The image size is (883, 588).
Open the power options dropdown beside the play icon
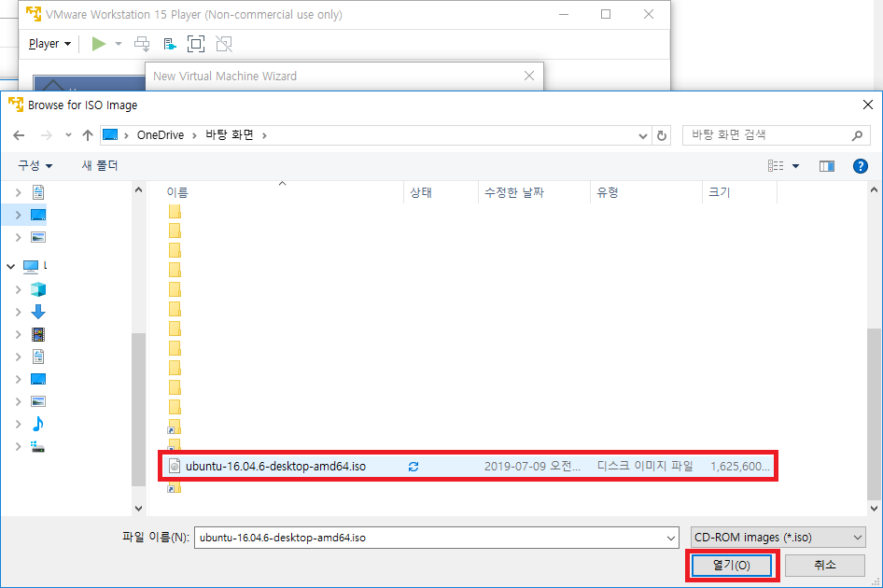[119, 44]
